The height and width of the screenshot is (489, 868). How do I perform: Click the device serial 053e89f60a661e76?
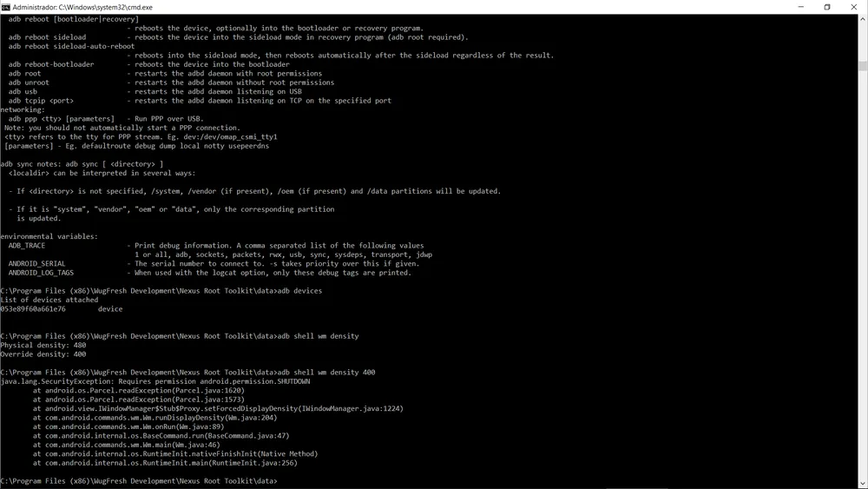[33, 309]
